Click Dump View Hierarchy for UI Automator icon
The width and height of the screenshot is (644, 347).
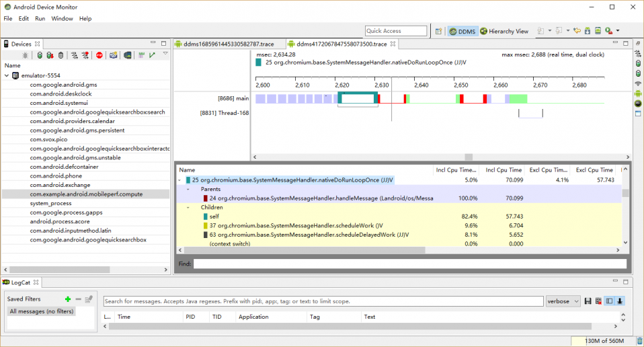[128, 55]
